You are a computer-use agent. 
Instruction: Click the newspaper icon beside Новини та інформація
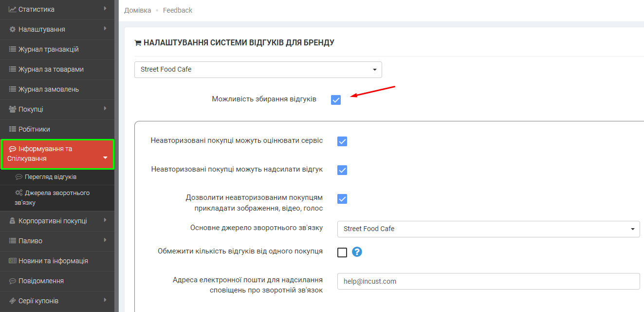coord(13,261)
